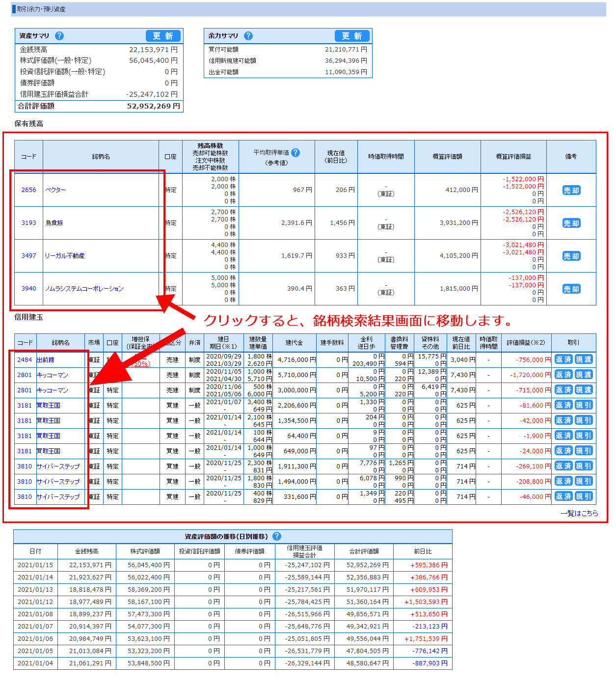
Task: Open help icon next to 余力サマリ
Action: coord(248,36)
